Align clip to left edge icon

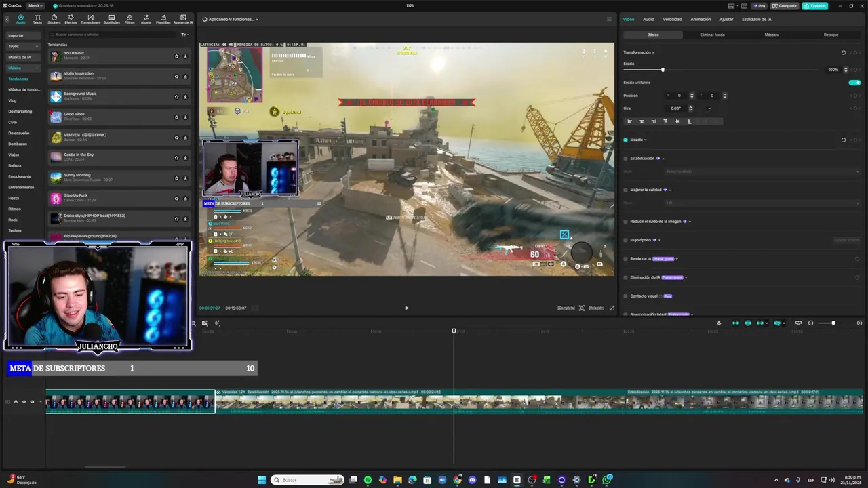[629, 121]
